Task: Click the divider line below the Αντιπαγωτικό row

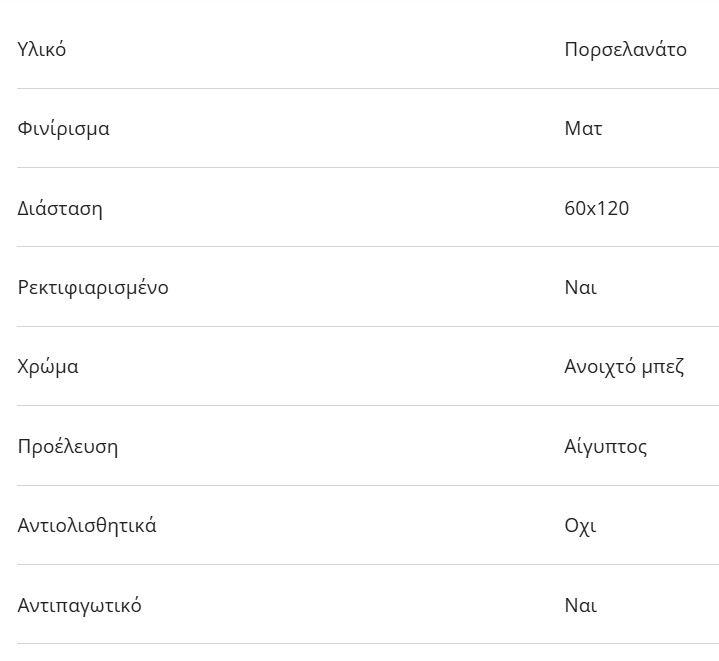Action: pyautogui.click(x=367, y=644)
